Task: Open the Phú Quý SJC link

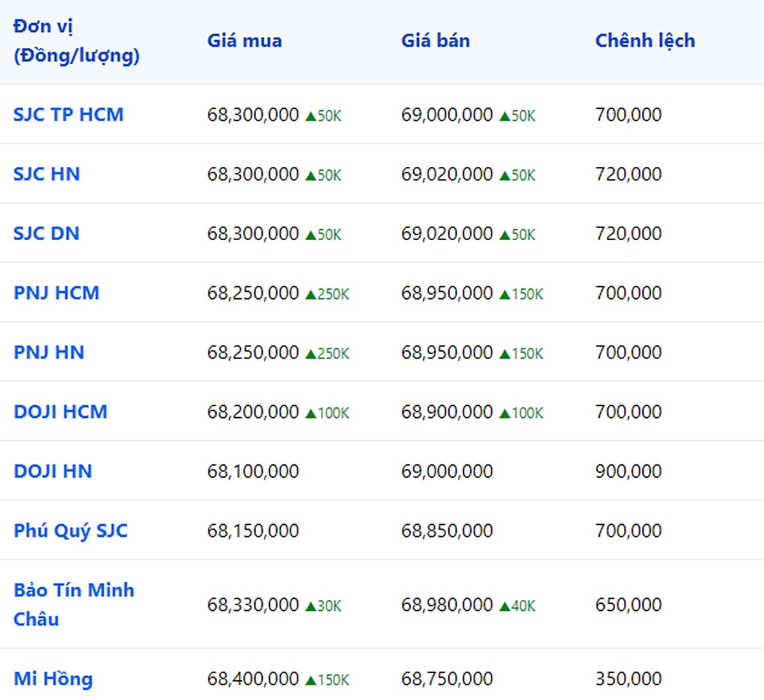Action: (71, 531)
